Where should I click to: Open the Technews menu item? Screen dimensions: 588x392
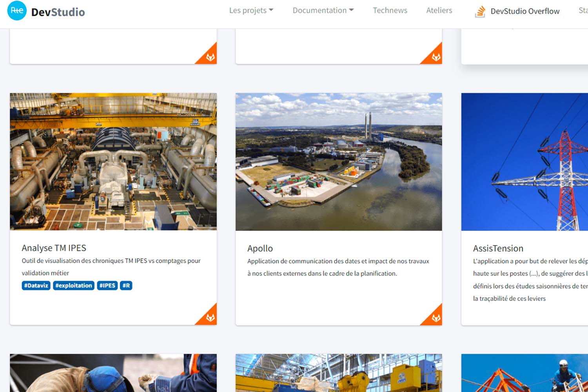390,11
